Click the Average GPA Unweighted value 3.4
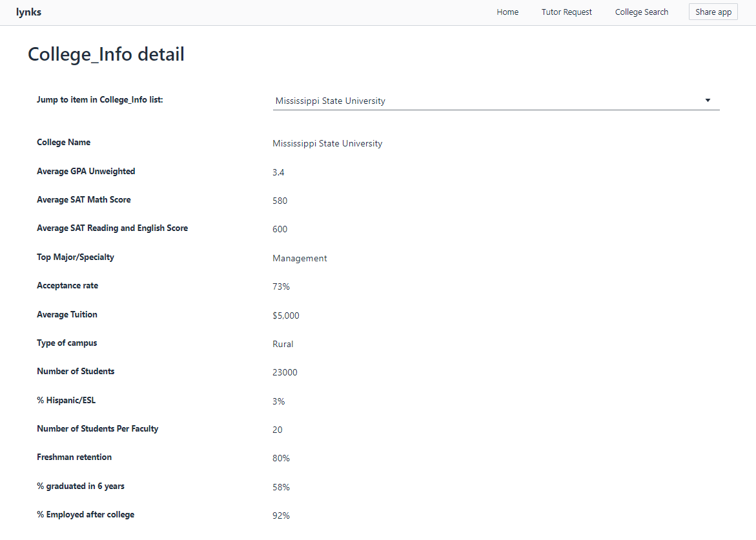756x540 pixels. click(278, 172)
